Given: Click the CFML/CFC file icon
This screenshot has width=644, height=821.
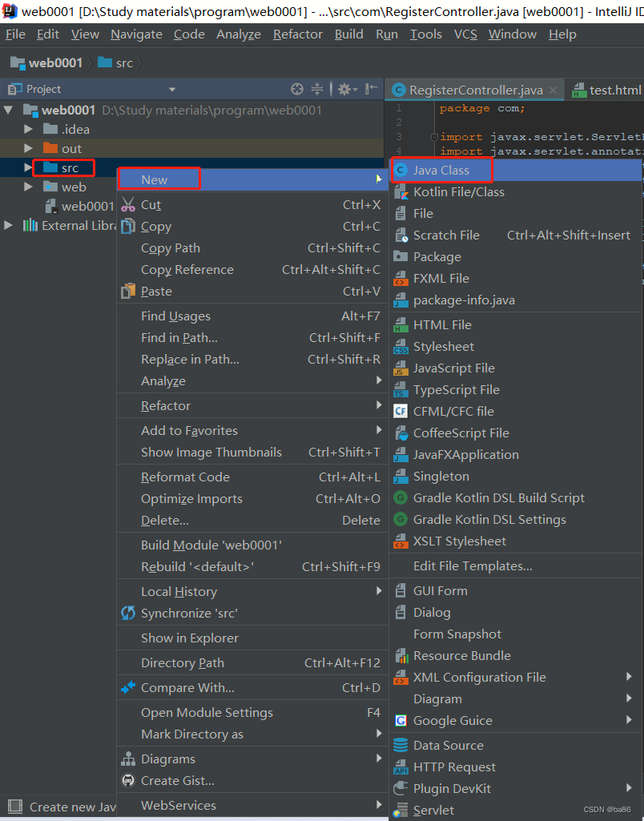Looking at the screenshot, I should click(x=400, y=411).
